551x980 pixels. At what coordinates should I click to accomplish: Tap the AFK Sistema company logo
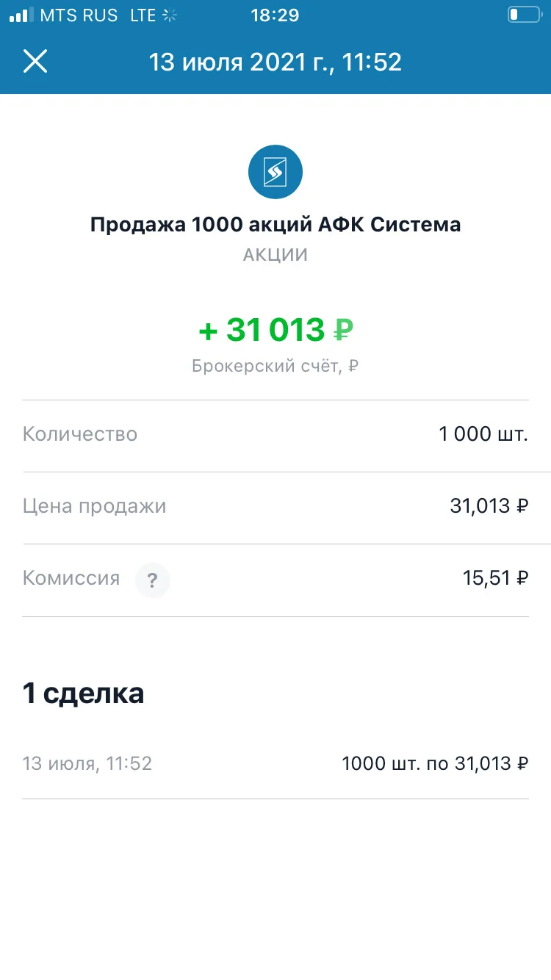[x=275, y=172]
